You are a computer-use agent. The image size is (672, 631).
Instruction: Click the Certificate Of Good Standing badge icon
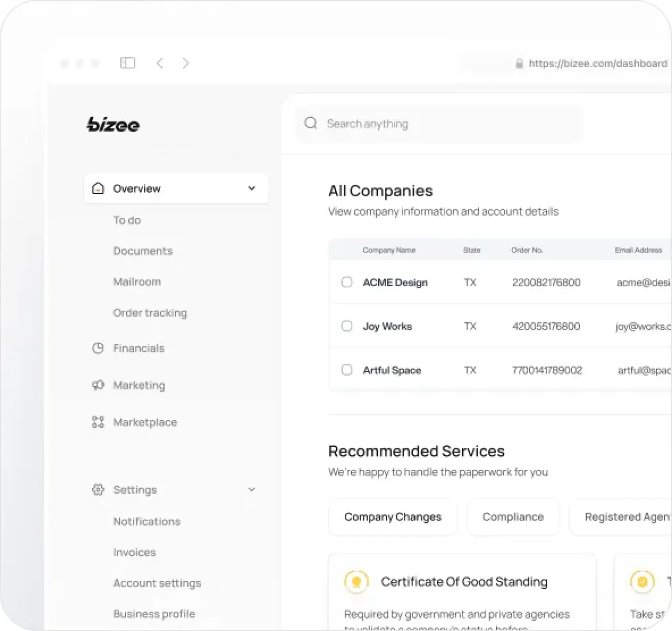coord(356,582)
